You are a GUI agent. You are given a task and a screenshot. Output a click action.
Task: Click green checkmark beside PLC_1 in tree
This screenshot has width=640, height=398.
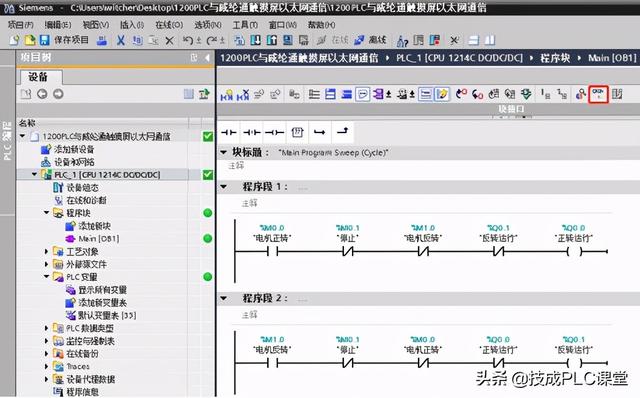208,175
